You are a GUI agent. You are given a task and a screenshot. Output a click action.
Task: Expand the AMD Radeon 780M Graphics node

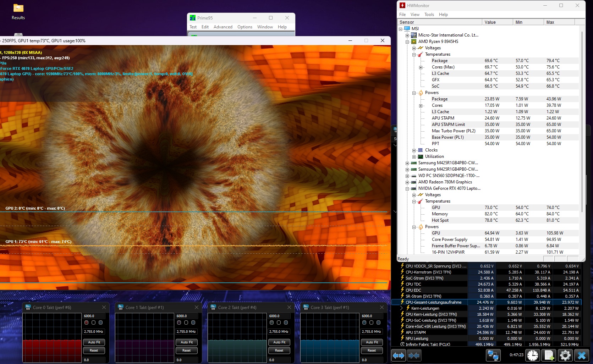pos(407,182)
